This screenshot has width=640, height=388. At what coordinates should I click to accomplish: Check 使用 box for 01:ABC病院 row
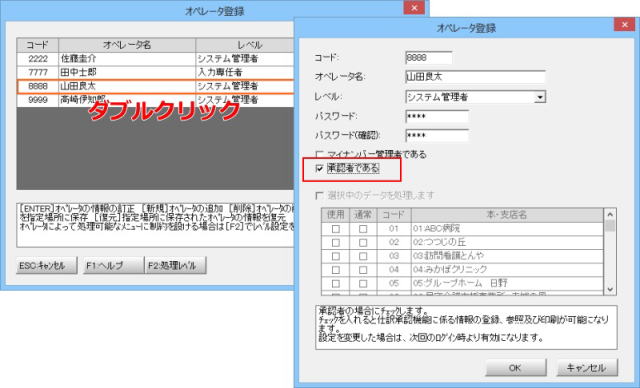[336, 229]
